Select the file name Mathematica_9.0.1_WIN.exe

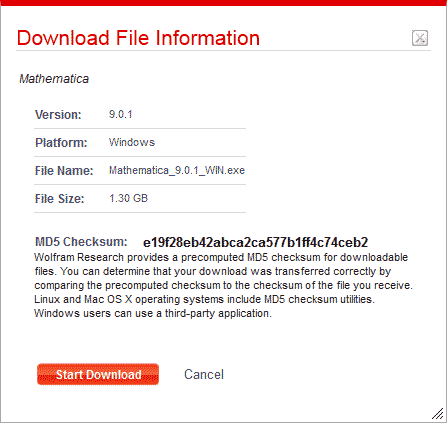click(x=177, y=170)
